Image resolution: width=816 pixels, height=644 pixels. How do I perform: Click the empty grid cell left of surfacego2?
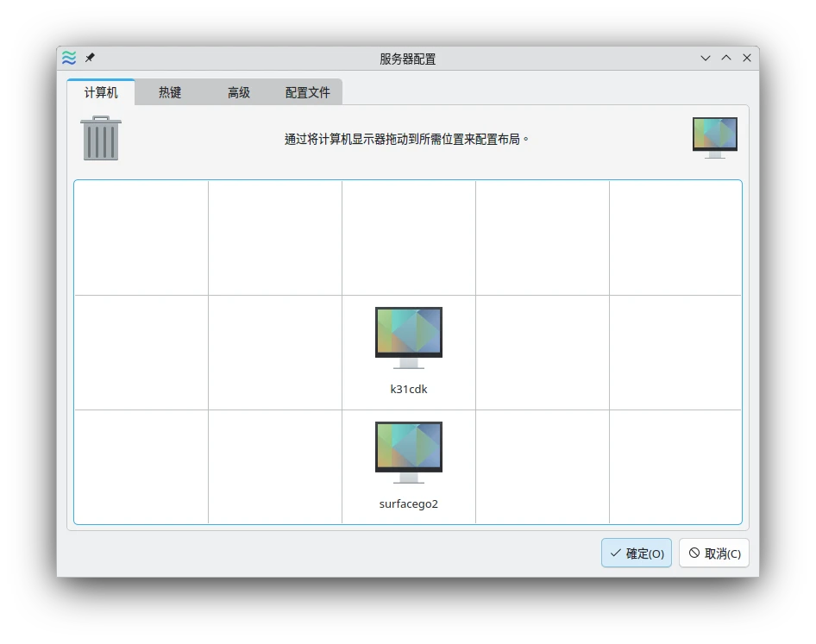[x=275, y=466]
